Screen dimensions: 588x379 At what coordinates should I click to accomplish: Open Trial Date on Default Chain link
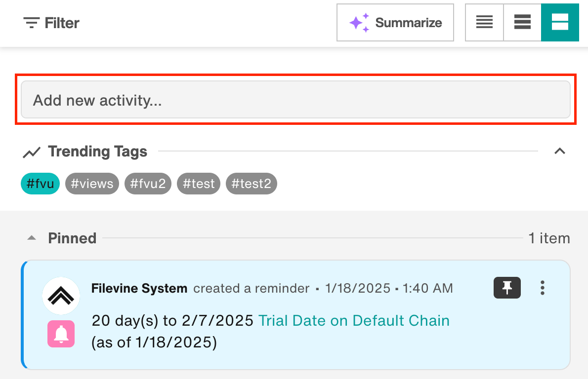[354, 321]
